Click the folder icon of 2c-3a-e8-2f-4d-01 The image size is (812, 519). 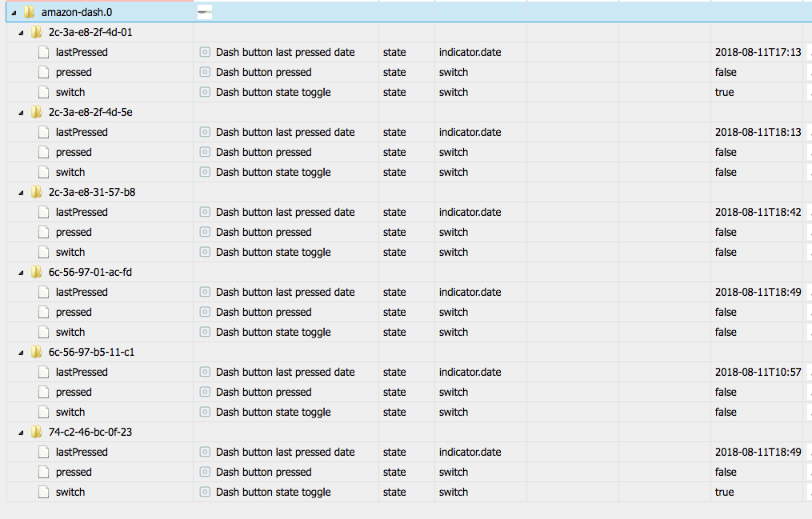pyautogui.click(x=36, y=32)
